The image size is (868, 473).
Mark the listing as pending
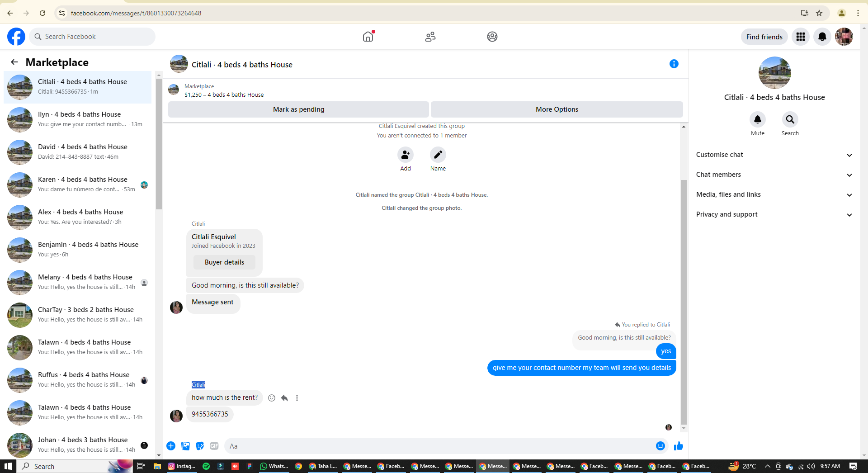pos(298,109)
